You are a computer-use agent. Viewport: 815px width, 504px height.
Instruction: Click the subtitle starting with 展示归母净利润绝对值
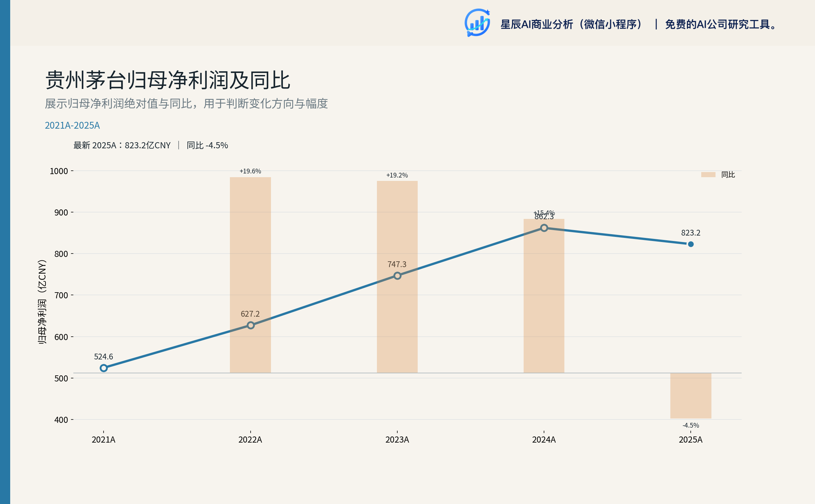(x=186, y=104)
